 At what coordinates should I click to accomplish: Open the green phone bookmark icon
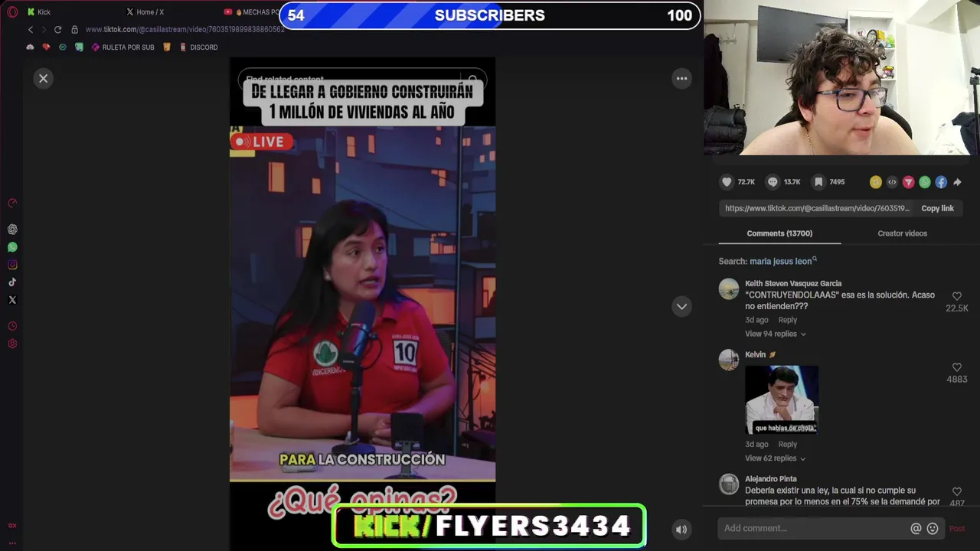tap(79, 47)
